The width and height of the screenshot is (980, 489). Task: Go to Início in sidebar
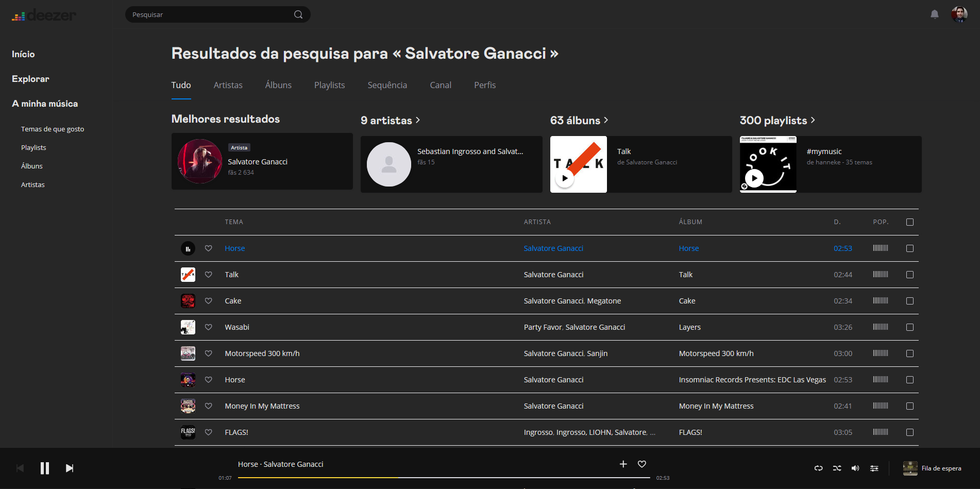pos(23,54)
